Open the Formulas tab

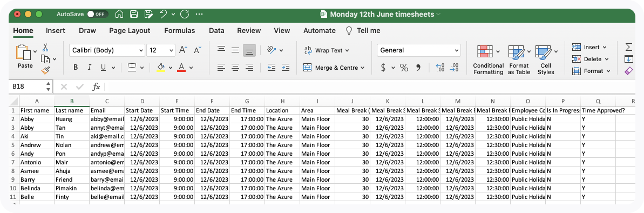(x=179, y=30)
